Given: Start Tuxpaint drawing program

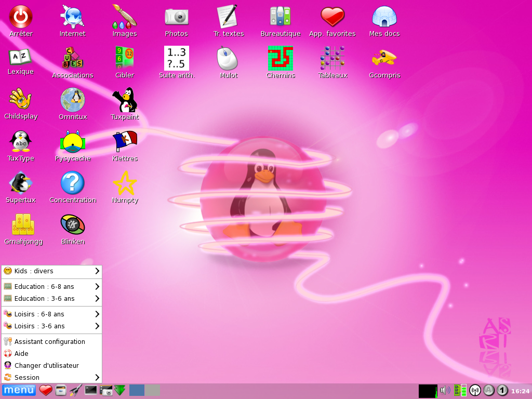Looking at the screenshot, I should (x=125, y=100).
